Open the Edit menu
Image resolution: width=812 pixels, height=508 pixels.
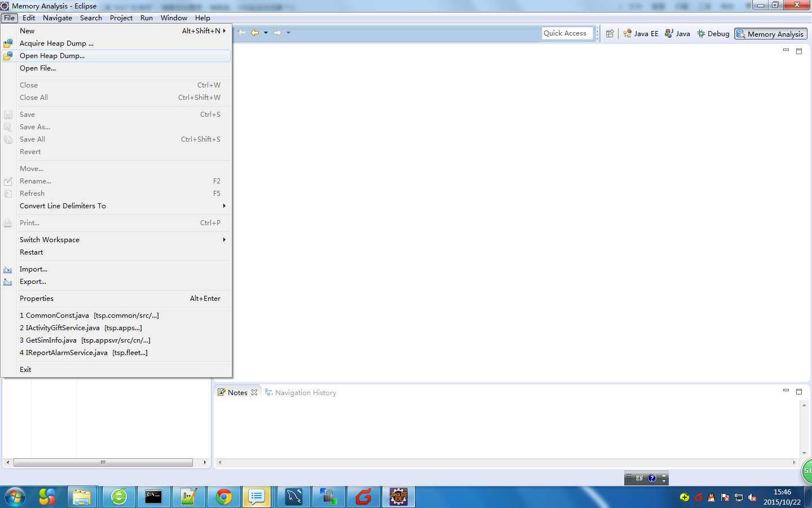coord(29,18)
